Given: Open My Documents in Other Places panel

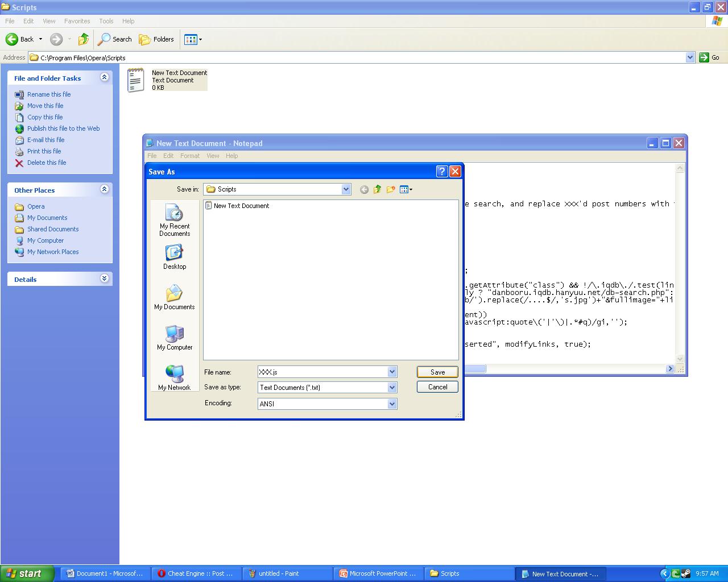Looking at the screenshot, I should point(47,218).
